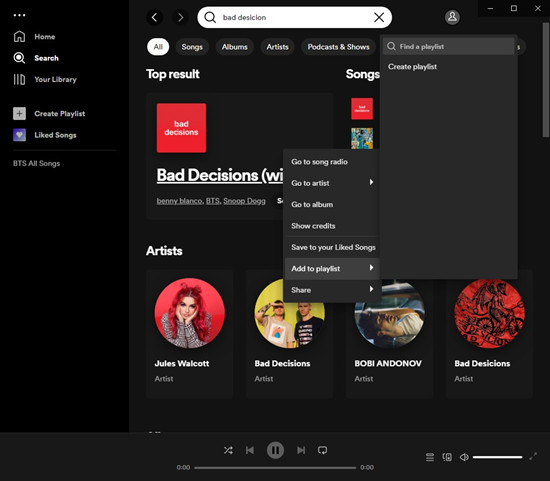Viewport: 550px width, 481px height.
Task: Open connect to a device
Action: pyautogui.click(x=447, y=457)
